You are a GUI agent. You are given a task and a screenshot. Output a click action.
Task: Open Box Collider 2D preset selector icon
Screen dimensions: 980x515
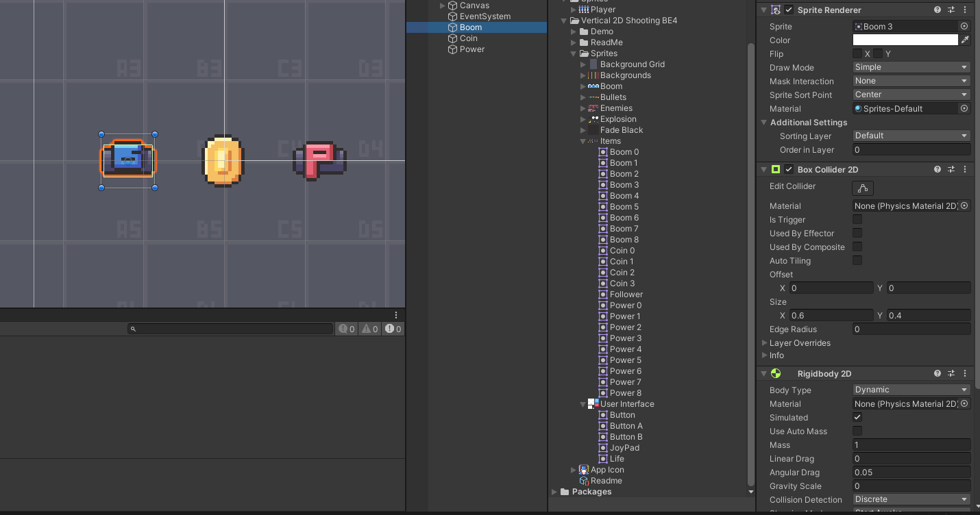(951, 169)
